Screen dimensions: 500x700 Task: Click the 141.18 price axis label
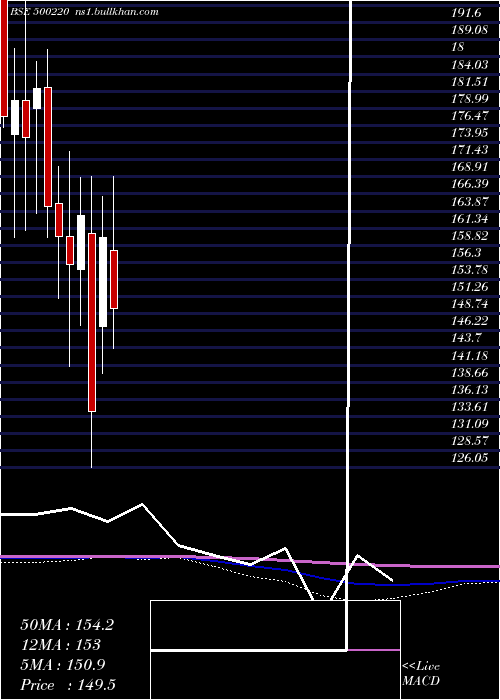pos(470,355)
